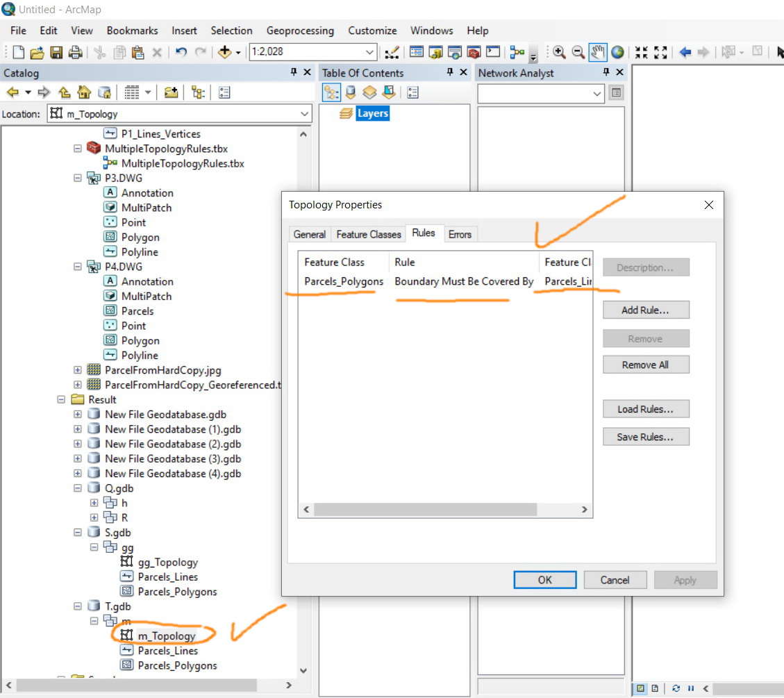Click the Remove All button
Screen dimensions: 784x698
pyautogui.click(x=646, y=365)
